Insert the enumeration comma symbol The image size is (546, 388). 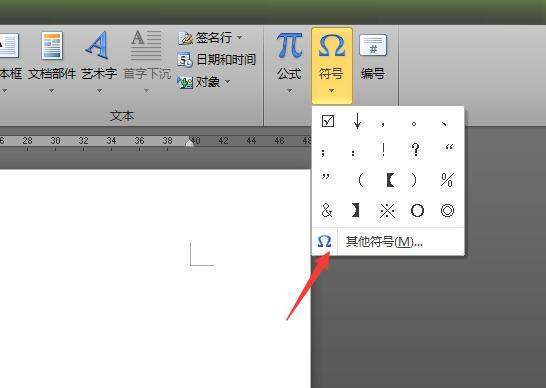point(444,124)
